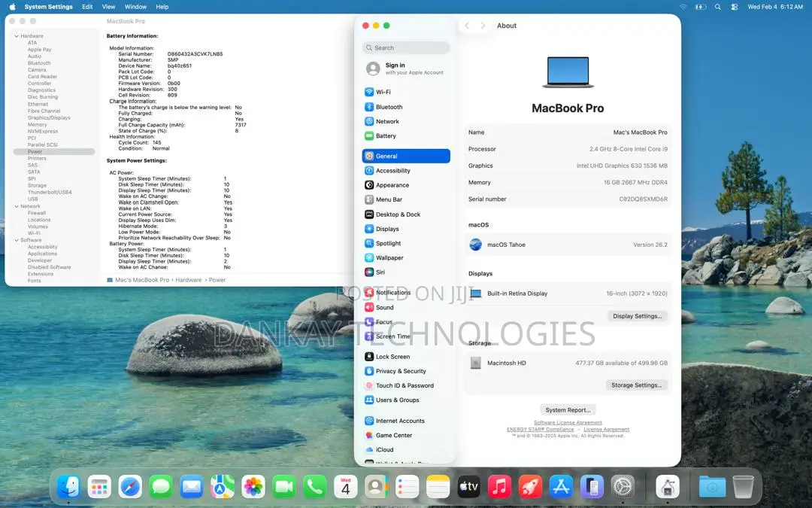
Task: Open App Store from the Dock
Action: point(561,487)
